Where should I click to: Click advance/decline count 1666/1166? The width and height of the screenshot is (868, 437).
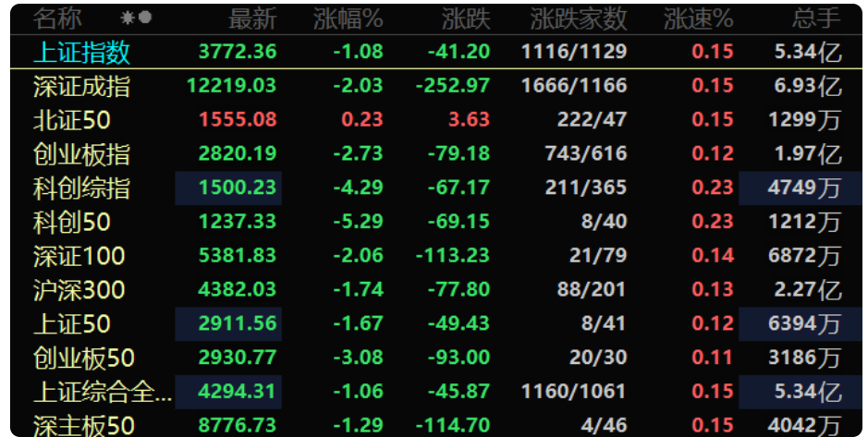tap(574, 86)
